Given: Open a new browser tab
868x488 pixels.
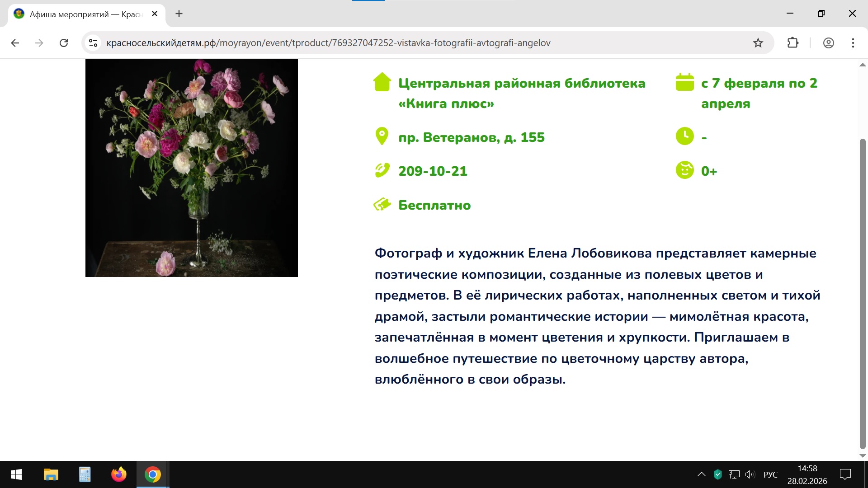Looking at the screenshot, I should pyautogui.click(x=179, y=14).
